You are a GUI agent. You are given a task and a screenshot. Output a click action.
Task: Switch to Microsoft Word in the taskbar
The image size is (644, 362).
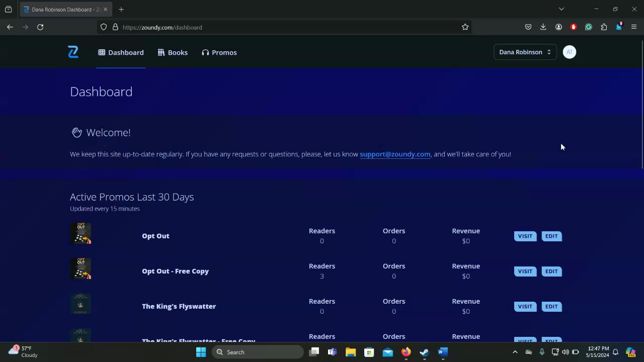pyautogui.click(x=443, y=352)
